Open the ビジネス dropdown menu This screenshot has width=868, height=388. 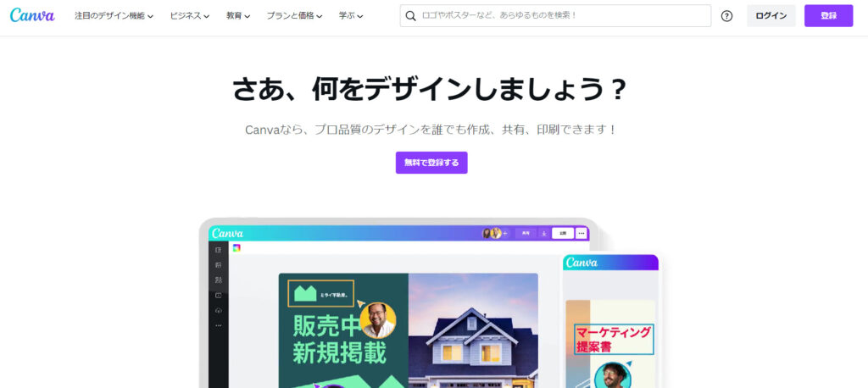tap(190, 16)
